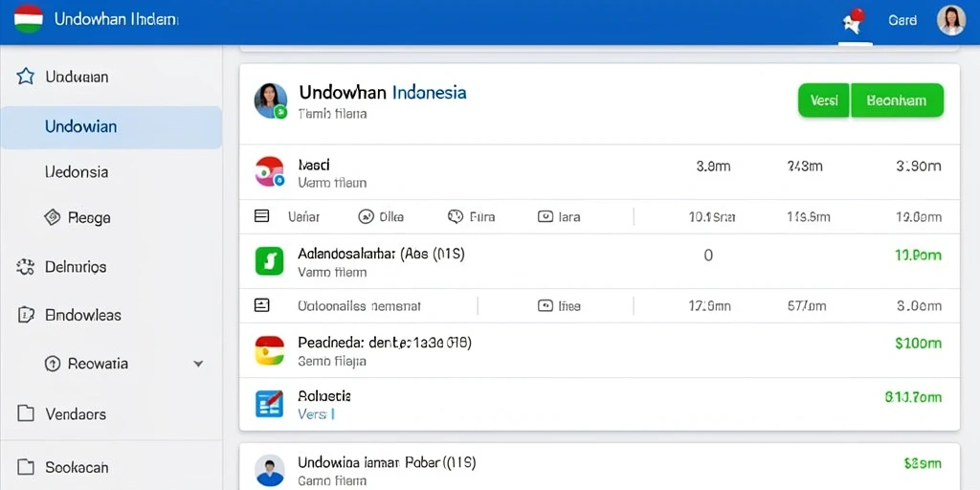Viewport: 980px width, 490px height.
Task: Open the Naedi row title
Action: click(x=314, y=165)
